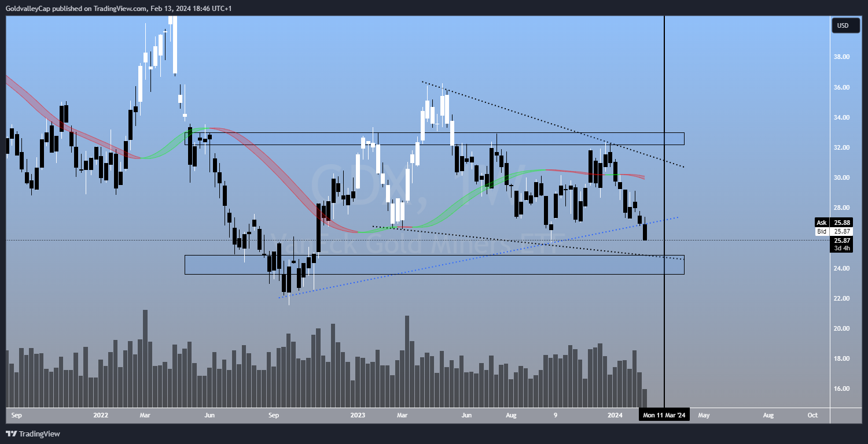Click the 22.00 price axis value
Screen dimensions: 868x444
point(841,298)
